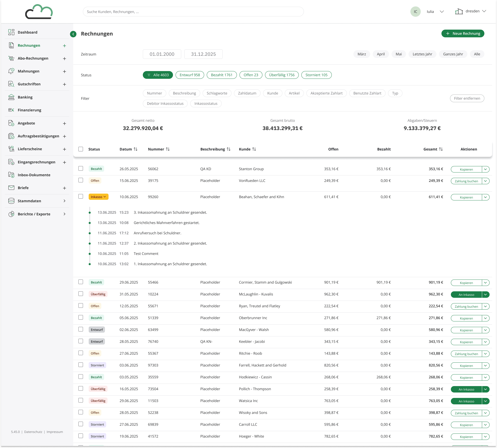The height and width of the screenshot is (448, 497).
Task: Check the box for invoice 39175
Action: pyautogui.click(x=81, y=180)
